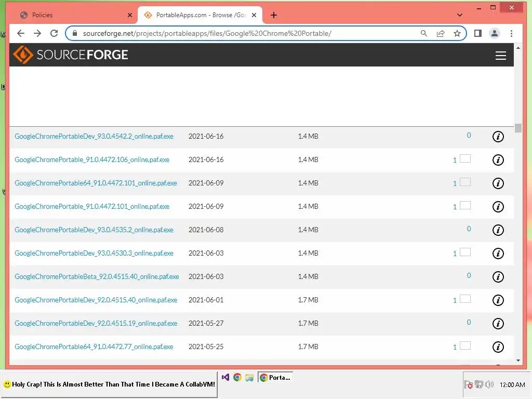Download GoogleChromePortable_91.0.4472.101_online.paf.exe
Image resolution: width=532 pixels, height=399 pixels.
(92, 206)
